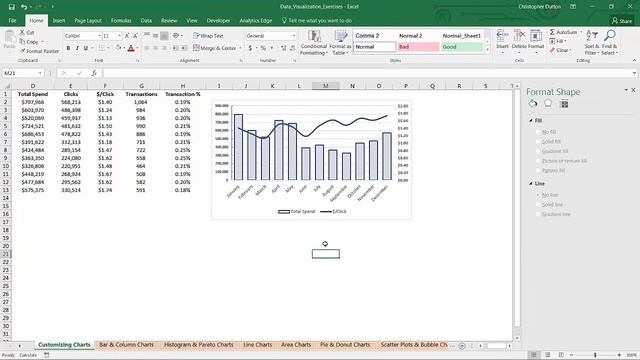This screenshot has height=360, width=640.
Task: Apply the red Font Color A
Action: click(131, 48)
